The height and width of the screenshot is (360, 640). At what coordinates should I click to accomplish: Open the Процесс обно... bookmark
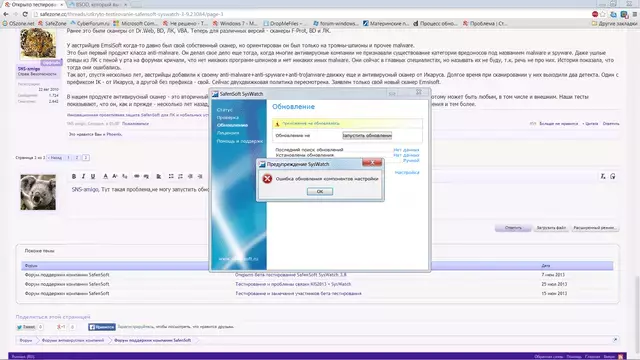click(x=435, y=24)
